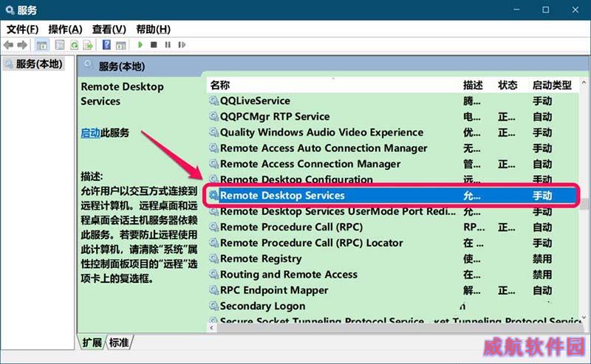Click the 禁用 startup type of Remote Registry
591x364 pixels.
[542, 259]
